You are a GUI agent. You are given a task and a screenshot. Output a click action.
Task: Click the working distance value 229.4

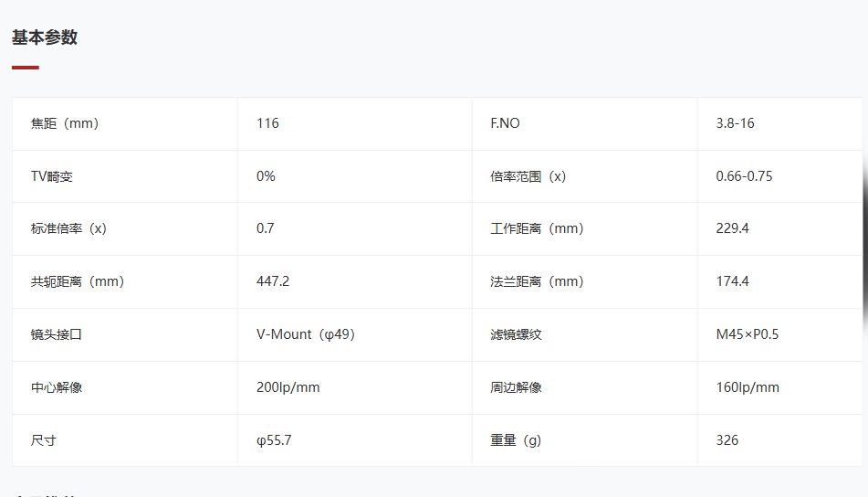732,228
